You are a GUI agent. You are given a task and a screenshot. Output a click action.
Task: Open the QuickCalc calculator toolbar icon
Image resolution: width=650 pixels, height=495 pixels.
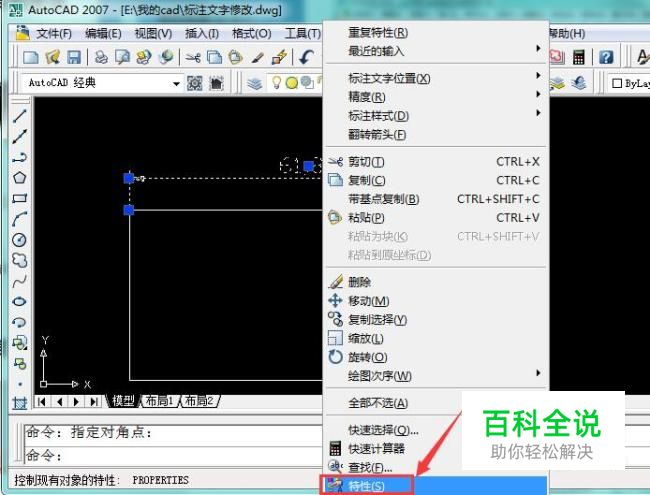click(579, 57)
